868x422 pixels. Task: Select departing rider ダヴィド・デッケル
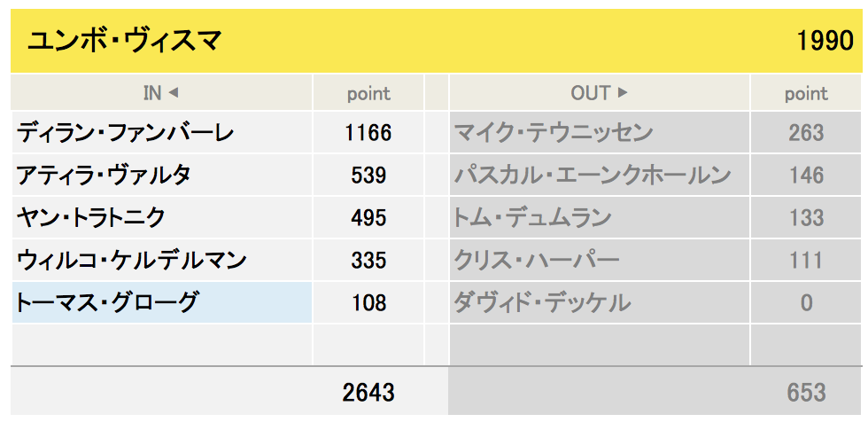[x=542, y=302]
